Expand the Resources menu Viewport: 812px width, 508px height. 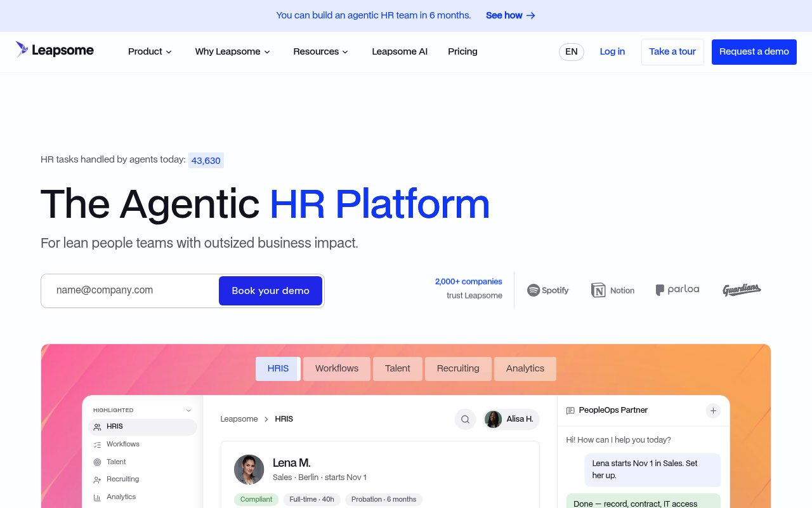321,51
